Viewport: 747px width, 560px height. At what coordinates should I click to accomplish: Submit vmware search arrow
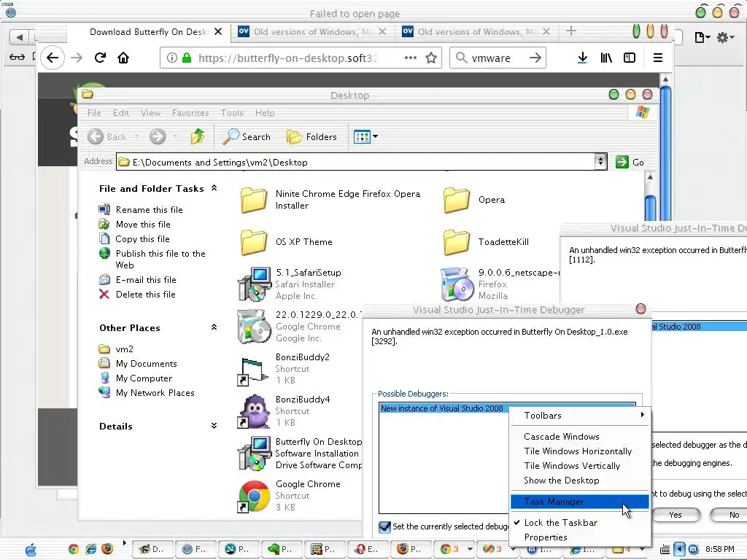(x=535, y=58)
